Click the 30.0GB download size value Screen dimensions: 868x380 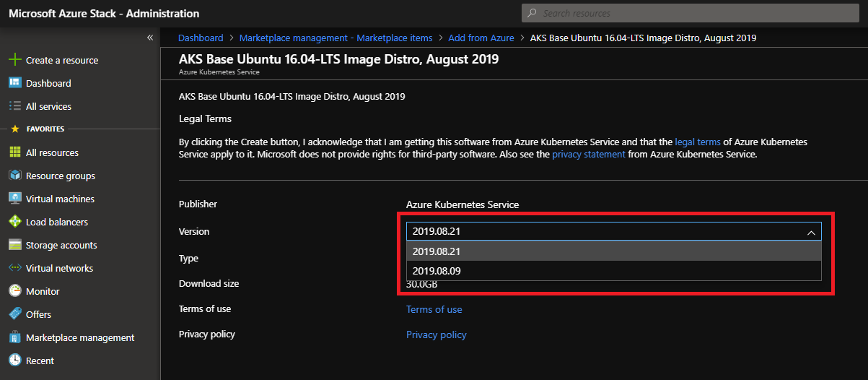[422, 284]
